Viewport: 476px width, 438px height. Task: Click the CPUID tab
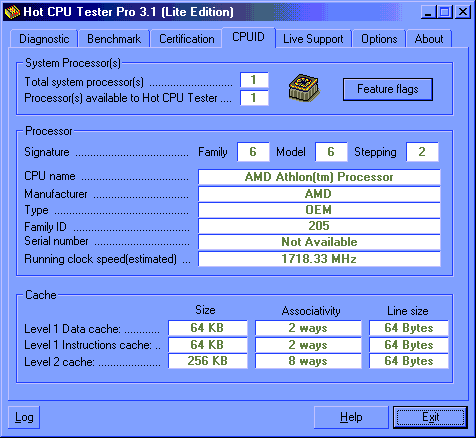[248, 37]
